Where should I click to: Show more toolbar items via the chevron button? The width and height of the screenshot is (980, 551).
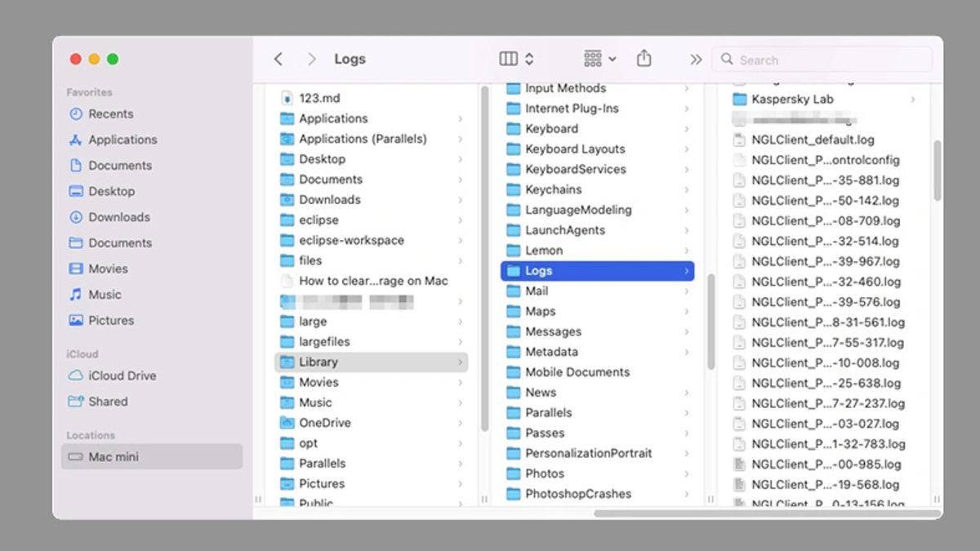tap(695, 58)
